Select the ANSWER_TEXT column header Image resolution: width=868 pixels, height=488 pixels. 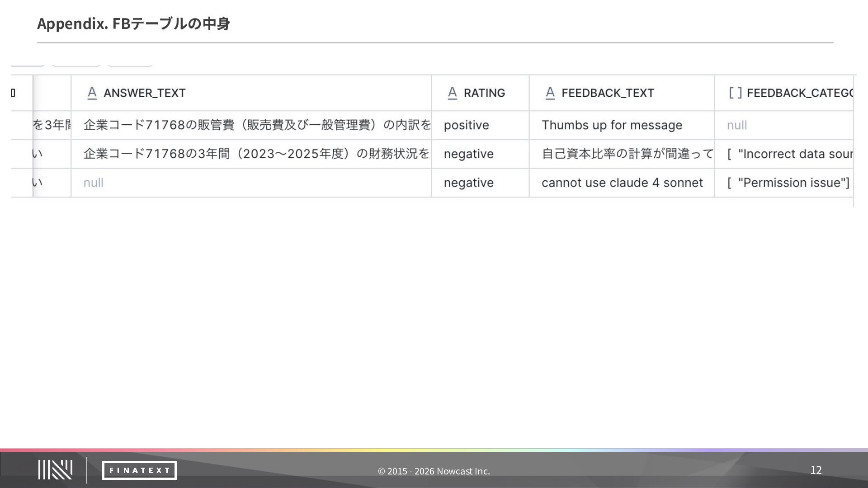coord(251,93)
